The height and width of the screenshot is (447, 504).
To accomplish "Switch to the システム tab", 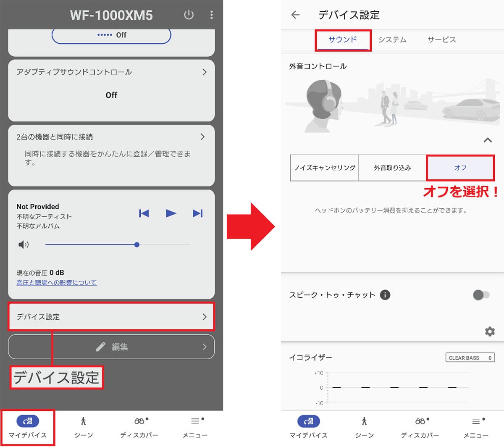I will [x=392, y=40].
